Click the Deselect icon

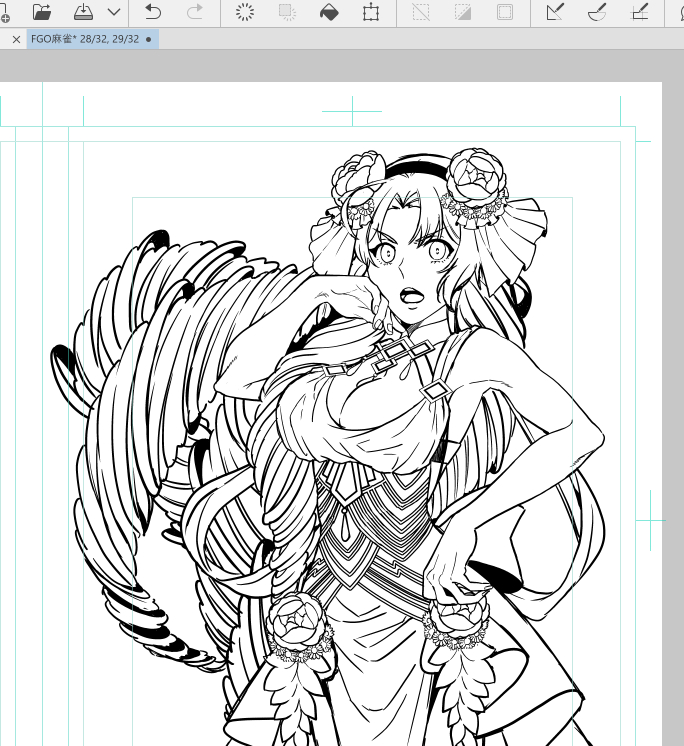[421, 12]
